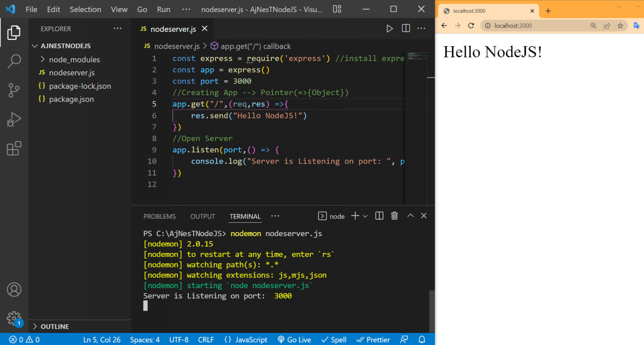Open the Search view in activity bar
Screen dimensions: 644x345
[x=14, y=61]
